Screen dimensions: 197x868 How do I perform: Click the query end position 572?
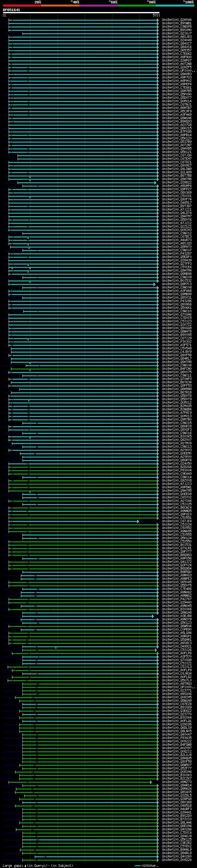(155, 15)
